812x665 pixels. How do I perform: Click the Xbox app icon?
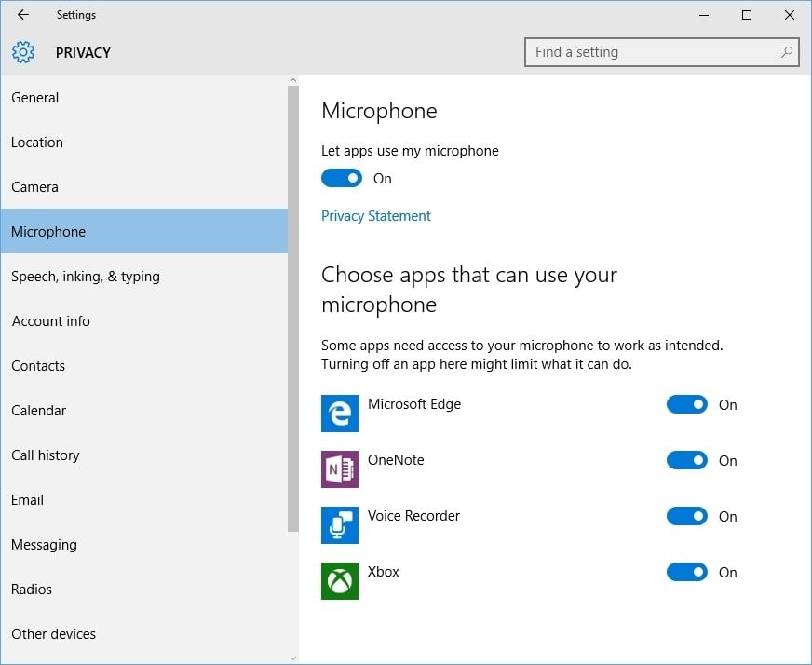click(340, 581)
